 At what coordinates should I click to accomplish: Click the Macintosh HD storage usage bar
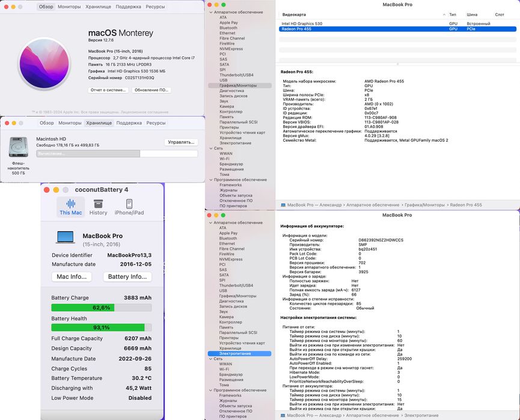point(117,153)
